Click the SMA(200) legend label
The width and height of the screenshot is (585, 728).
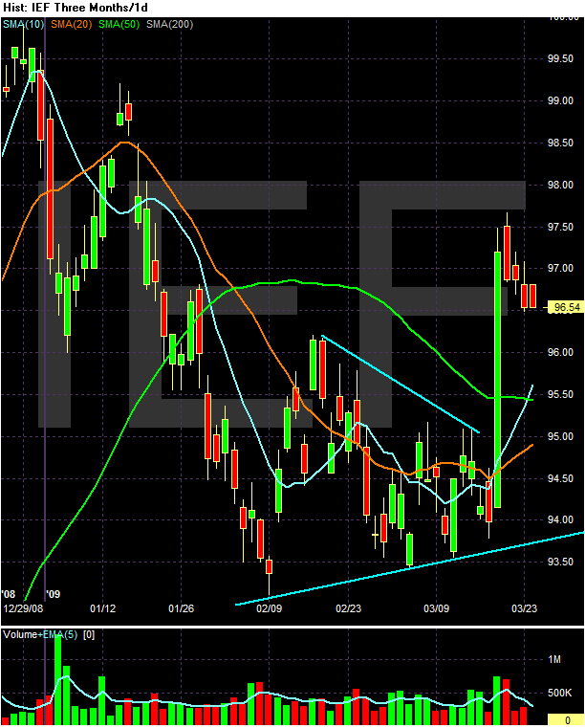170,24
